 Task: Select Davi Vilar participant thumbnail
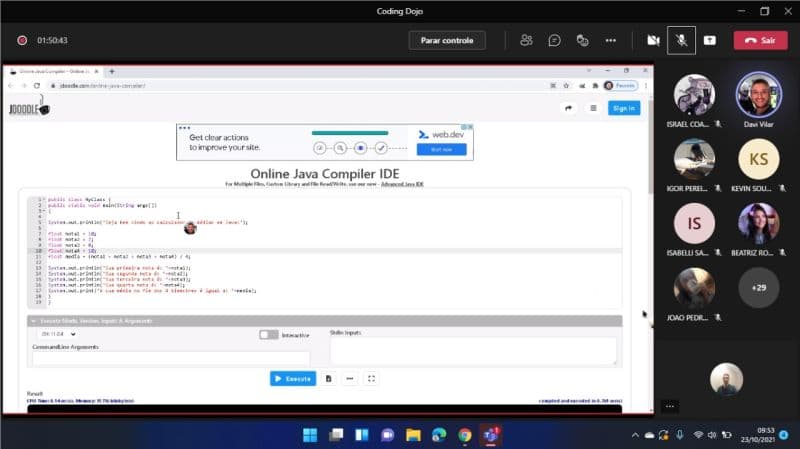coord(759,95)
